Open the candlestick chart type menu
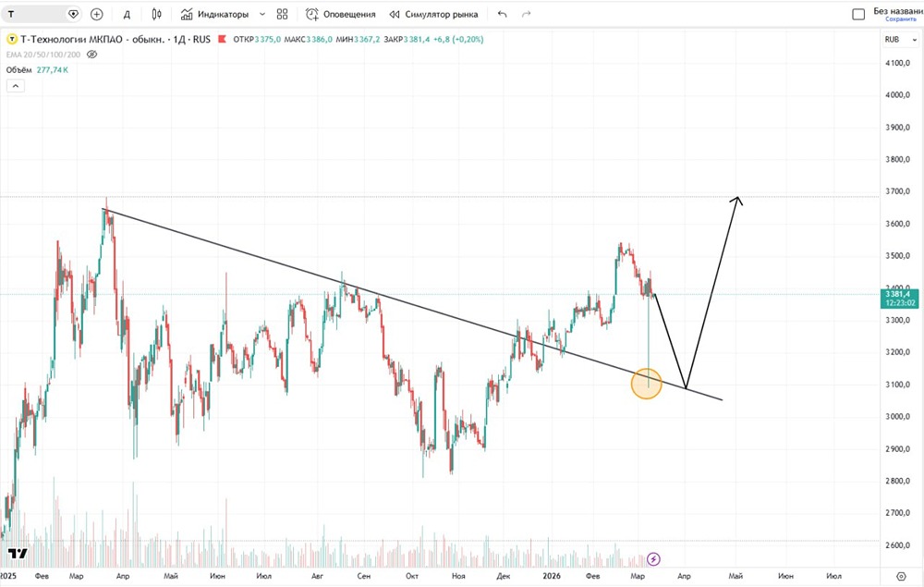Image resolution: width=924 pixels, height=587 pixels. pos(157,14)
